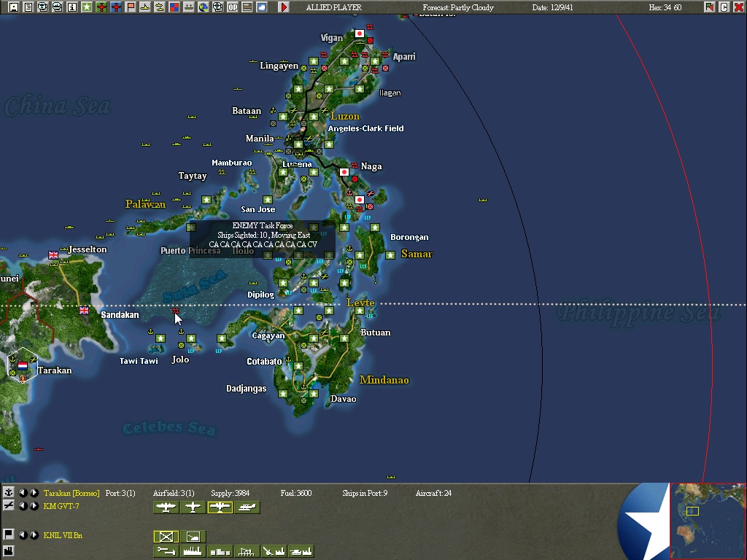The height and width of the screenshot is (560, 747).
Task: Open the OP operations report icon
Action: coord(233,7)
